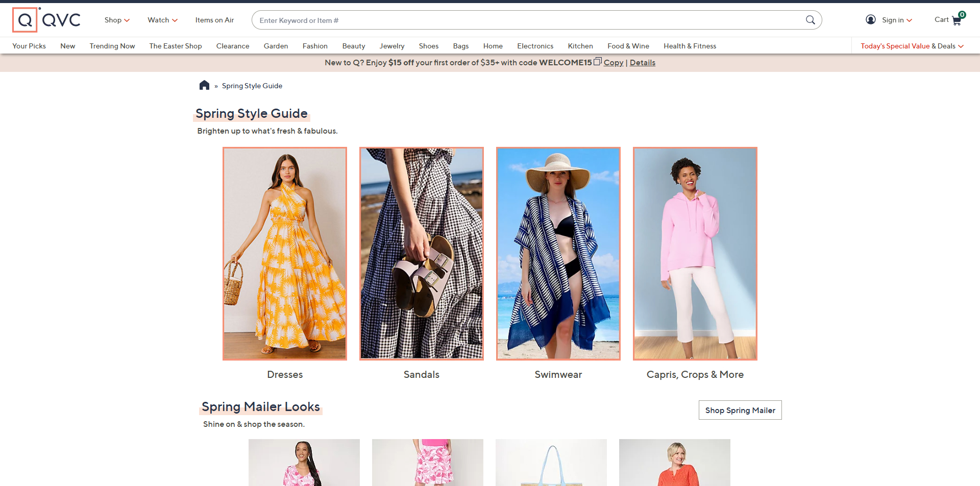
Task: Open the Sign in dropdown chevron
Action: 910,20
